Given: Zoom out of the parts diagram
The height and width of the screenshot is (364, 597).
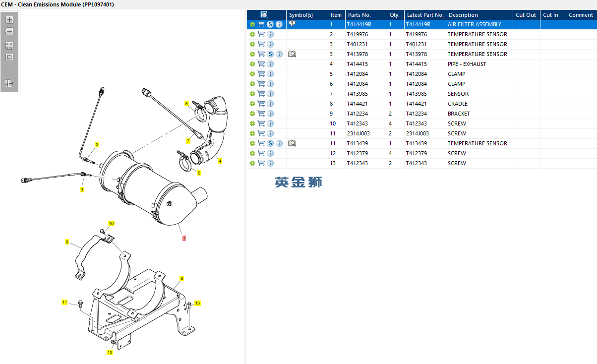Looking at the screenshot, I should click(x=9, y=31).
